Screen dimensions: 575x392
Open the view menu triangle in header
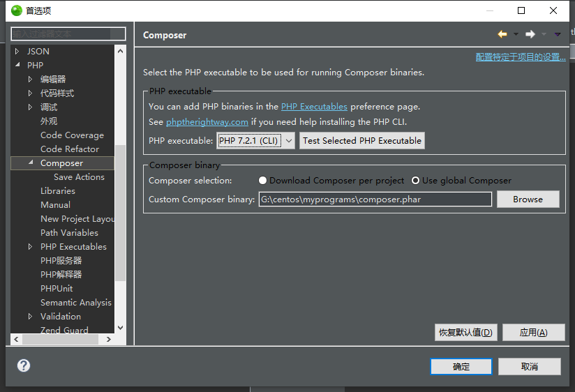point(558,34)
